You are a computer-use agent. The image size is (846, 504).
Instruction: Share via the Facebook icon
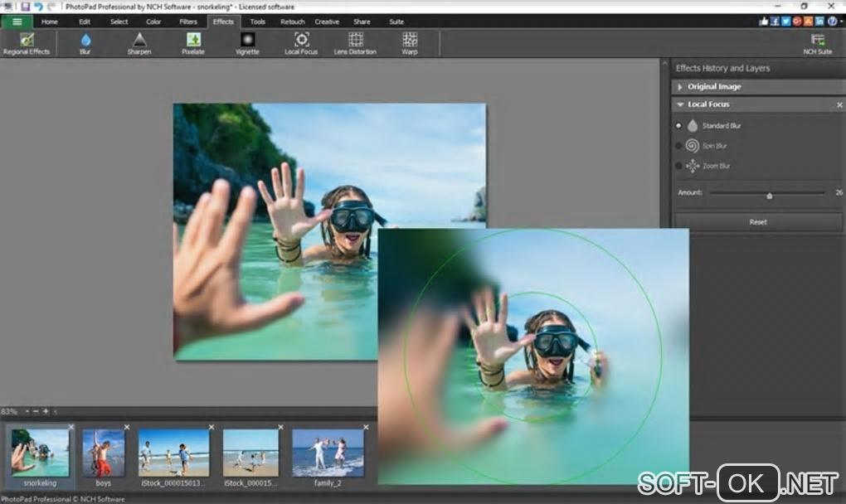point(774,22)
